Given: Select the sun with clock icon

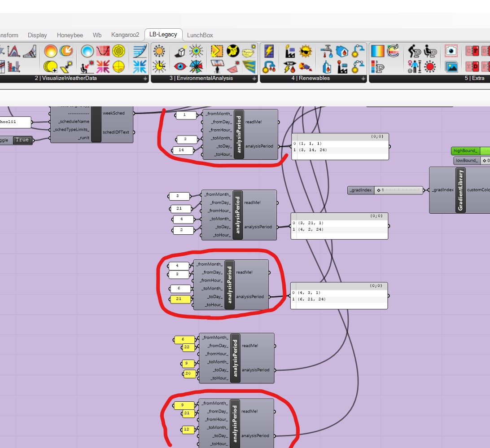Looking at the screenshot, I should pos(159,66).
